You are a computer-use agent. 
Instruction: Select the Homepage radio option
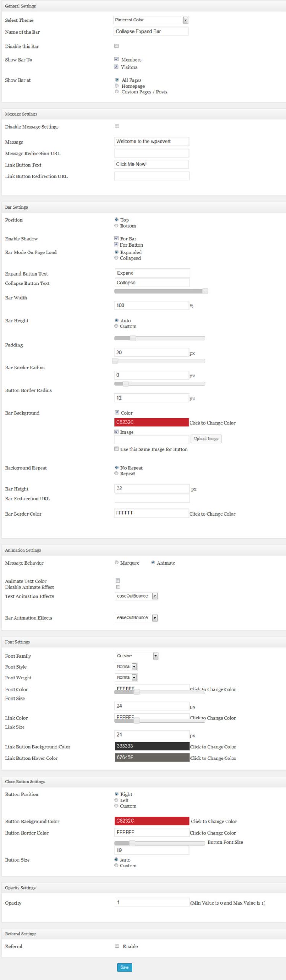(x=117, y=86)
